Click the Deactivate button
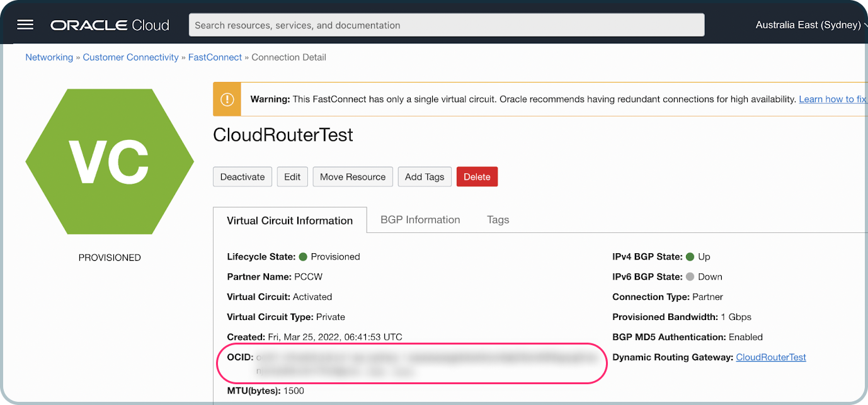Image resolution: width=868 pixels, height=405 pixels. click(x=243, y=177)
